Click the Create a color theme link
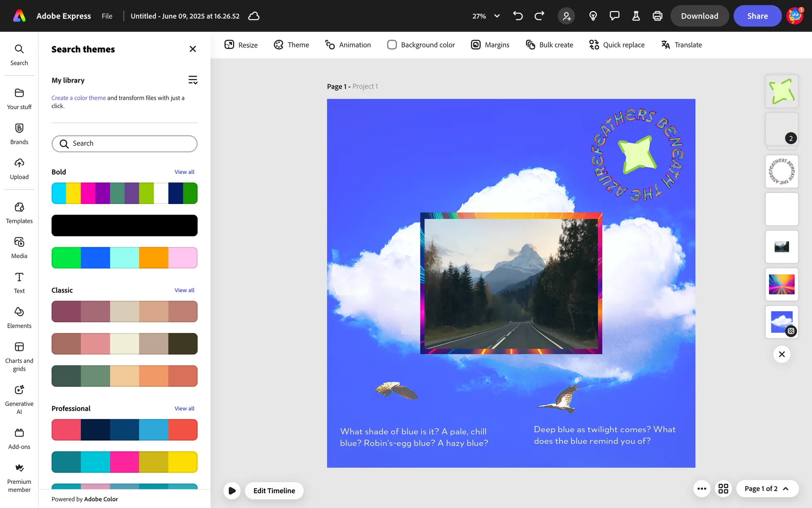The width and height of the screenshot is (812, 508). point(79,98)
